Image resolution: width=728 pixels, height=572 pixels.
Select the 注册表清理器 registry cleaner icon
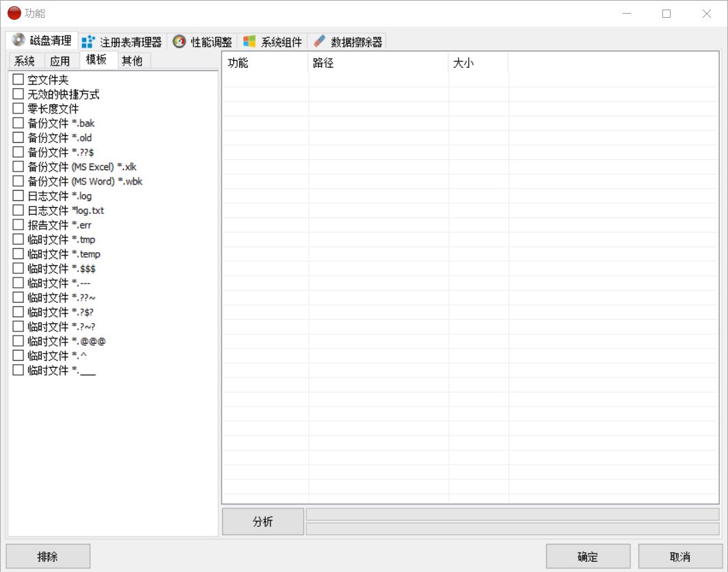point(87,40)
